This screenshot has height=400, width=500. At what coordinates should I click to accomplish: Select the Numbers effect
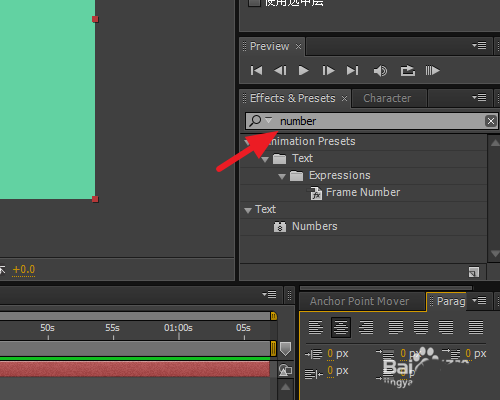315,226
